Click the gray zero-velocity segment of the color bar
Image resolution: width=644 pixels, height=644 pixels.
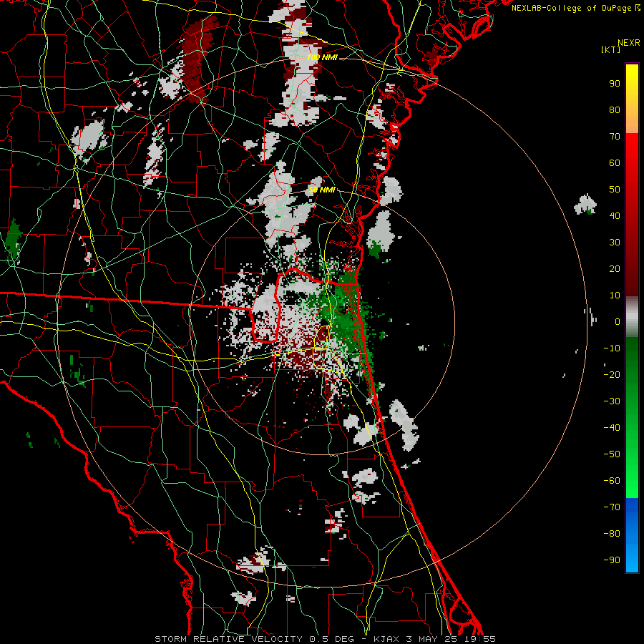click(632, 317)
